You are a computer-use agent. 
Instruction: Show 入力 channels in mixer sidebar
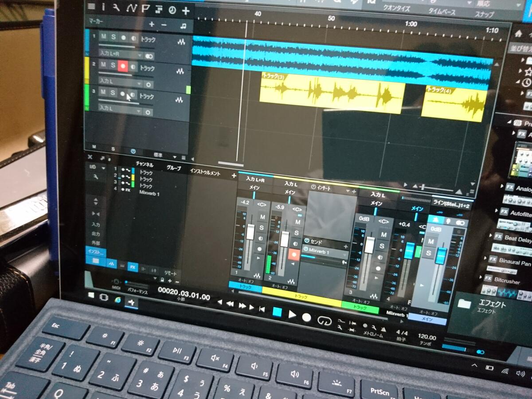click(x=95, y=225)
